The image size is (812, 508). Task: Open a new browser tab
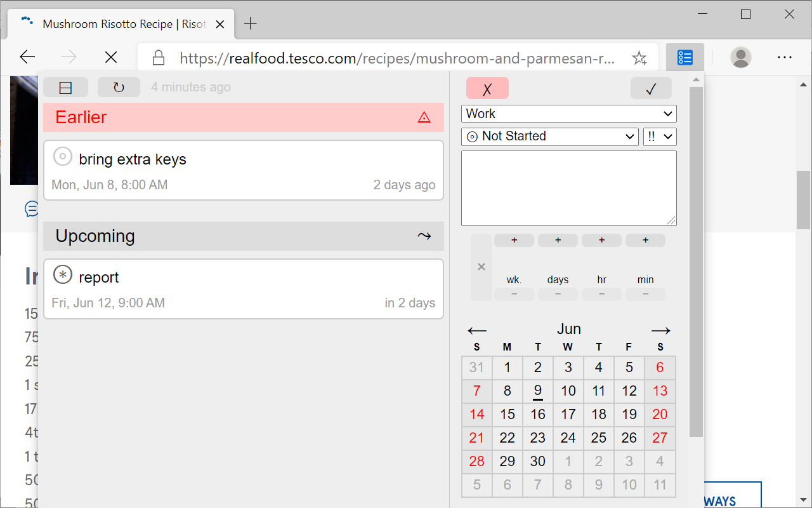(x=251, y=24)
